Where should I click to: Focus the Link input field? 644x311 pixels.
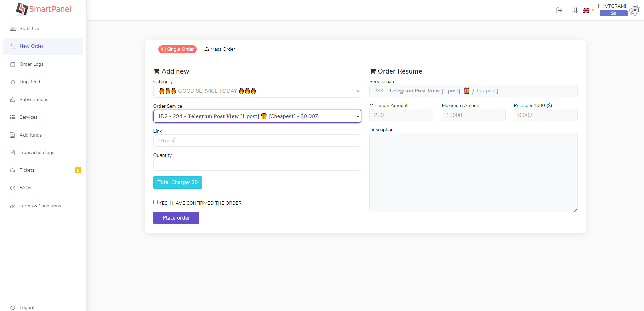coord(257,141)
